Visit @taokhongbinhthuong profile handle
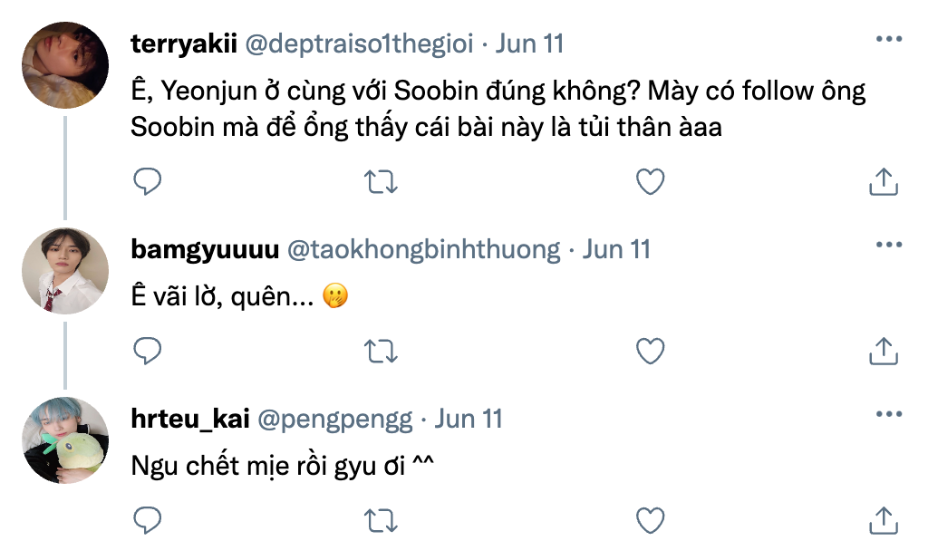 pyautogui.click(x=423, y=250)
